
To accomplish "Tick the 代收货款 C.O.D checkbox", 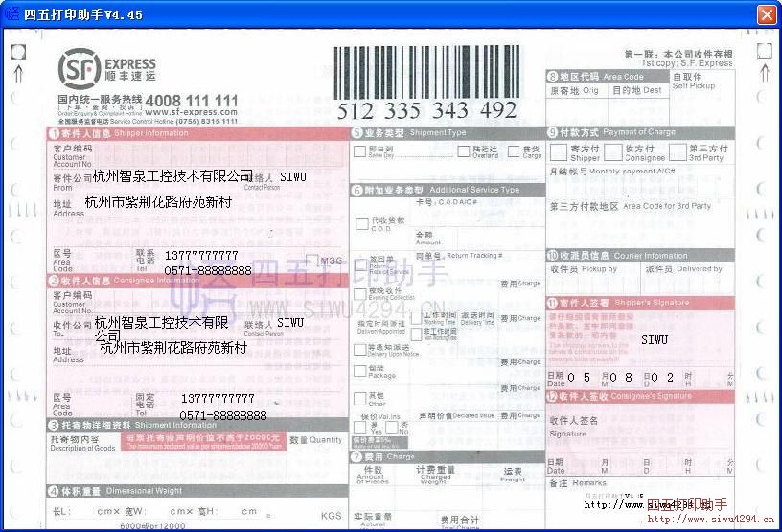I will 362,223.
